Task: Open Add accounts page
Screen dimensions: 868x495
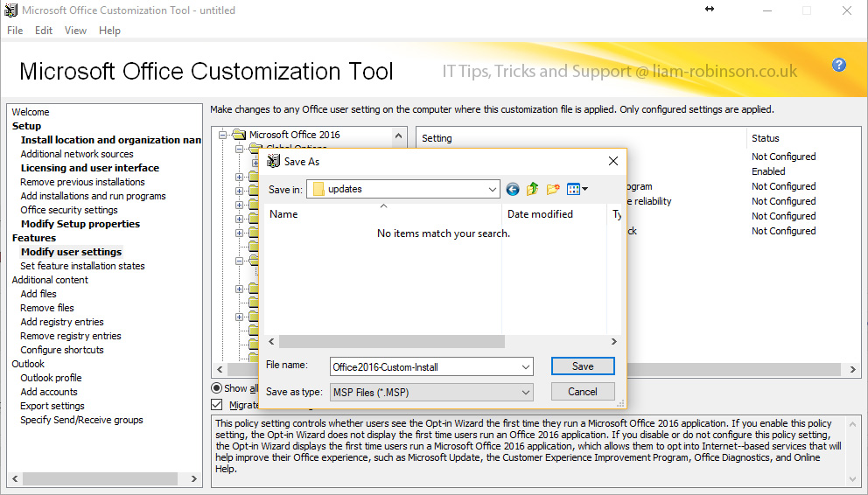Action: tap(49, 392)
